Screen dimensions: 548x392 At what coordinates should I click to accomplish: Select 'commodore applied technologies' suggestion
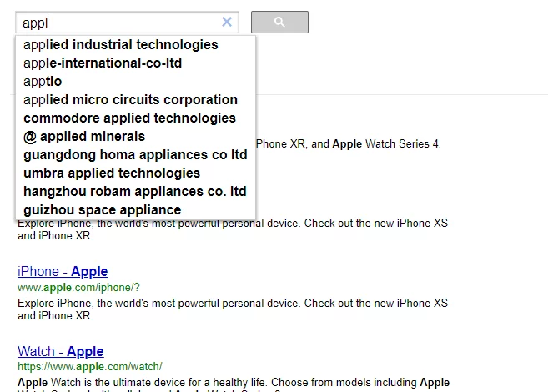coord(129,118)
